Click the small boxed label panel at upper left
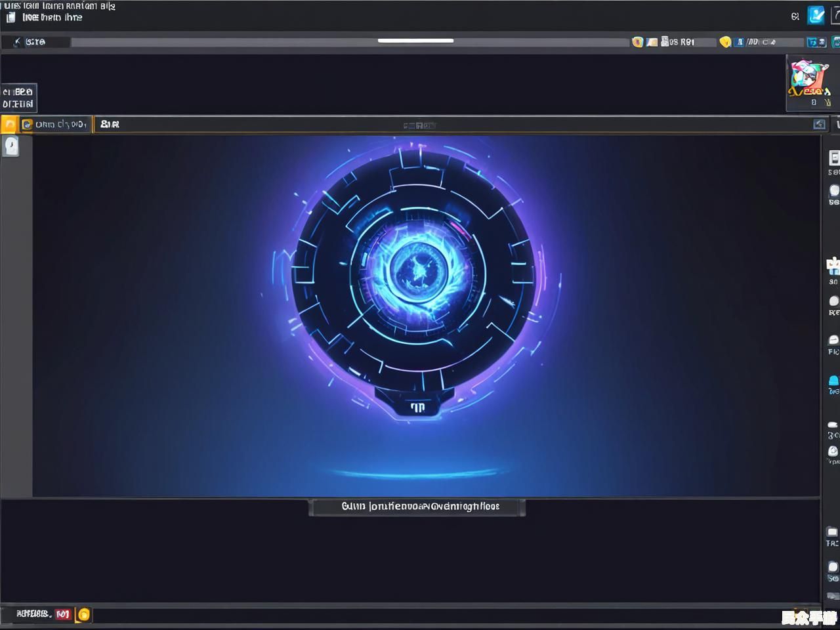 coord(18,98)
